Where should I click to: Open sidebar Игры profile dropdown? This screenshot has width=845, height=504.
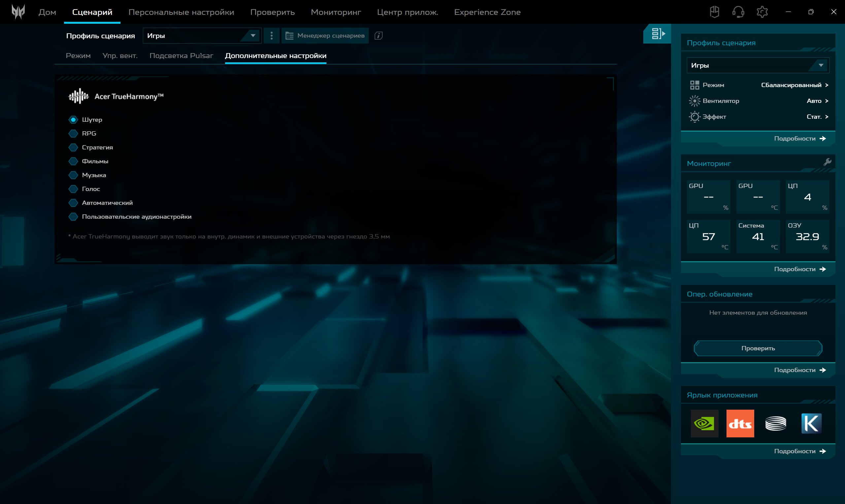[x=758, y=65]
